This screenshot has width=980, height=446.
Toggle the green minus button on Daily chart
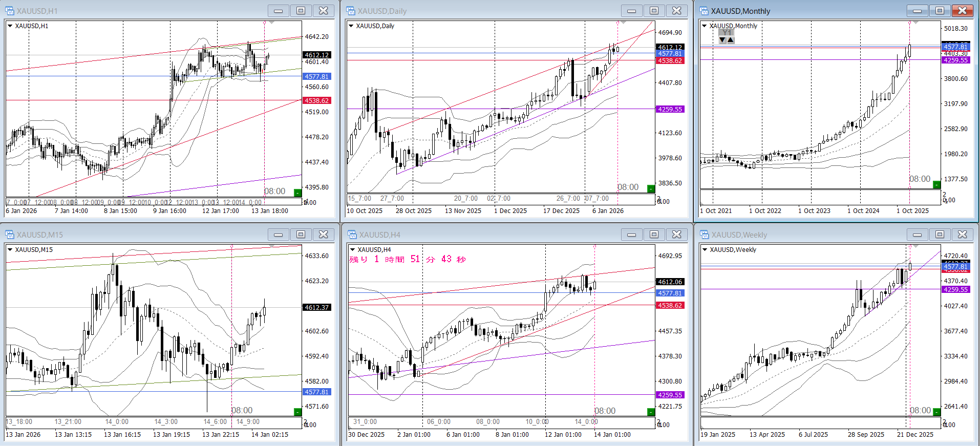[651, 188]
